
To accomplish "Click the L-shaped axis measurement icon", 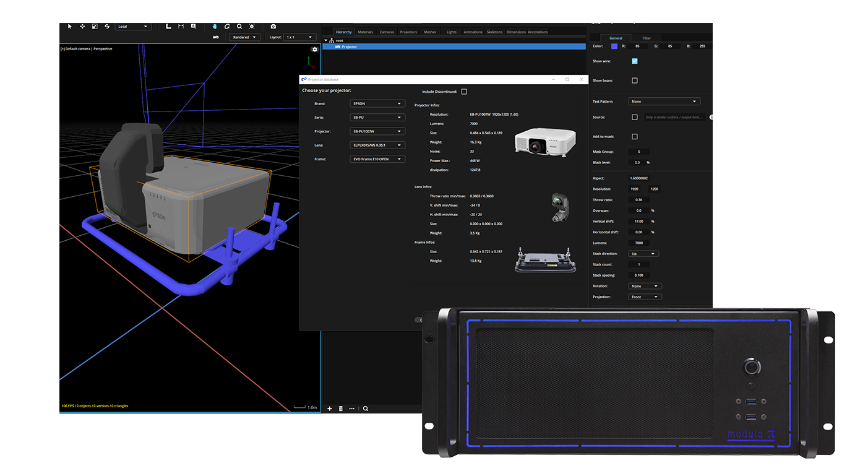I will [x=168, y=27].
